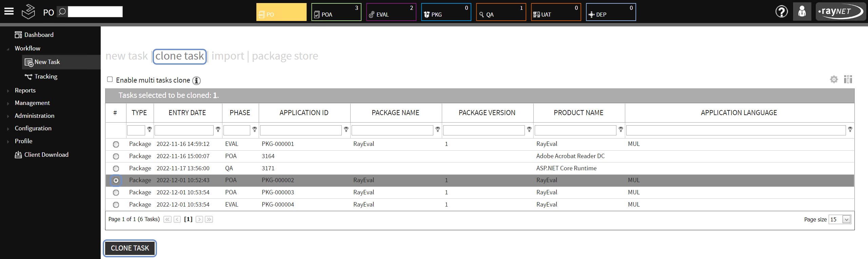
Task: Click the search magnifier icon
Action: pos(62,12)
